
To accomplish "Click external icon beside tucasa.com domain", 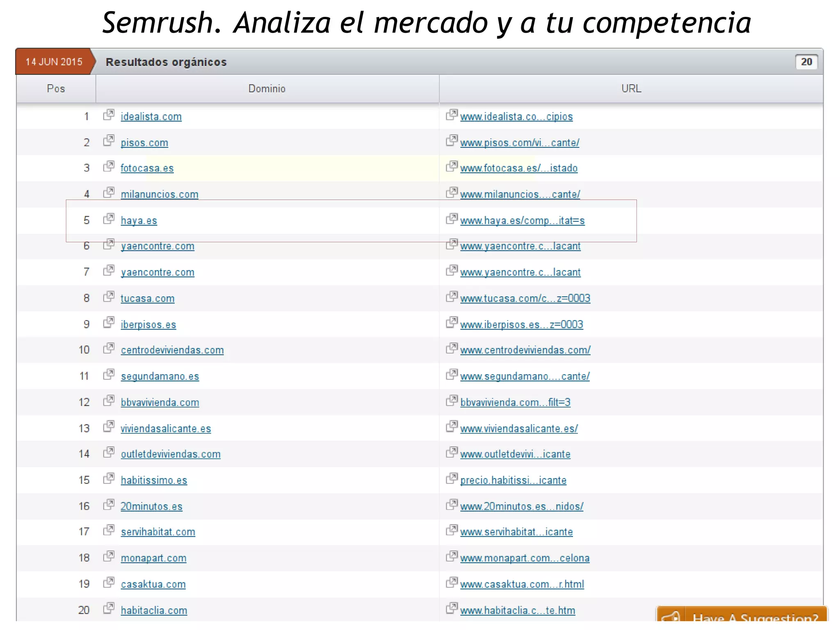I will pyautogui.click(x=109, y=297).
